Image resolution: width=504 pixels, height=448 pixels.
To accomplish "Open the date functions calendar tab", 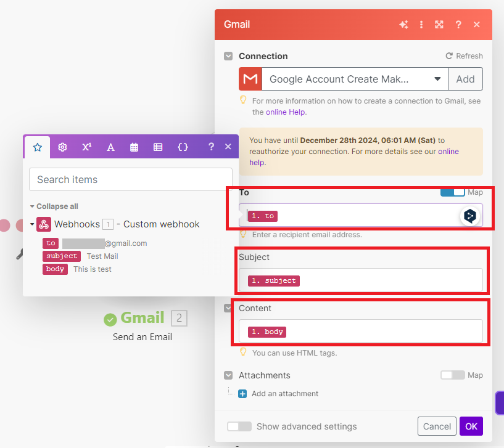I will tap(134, 147).
